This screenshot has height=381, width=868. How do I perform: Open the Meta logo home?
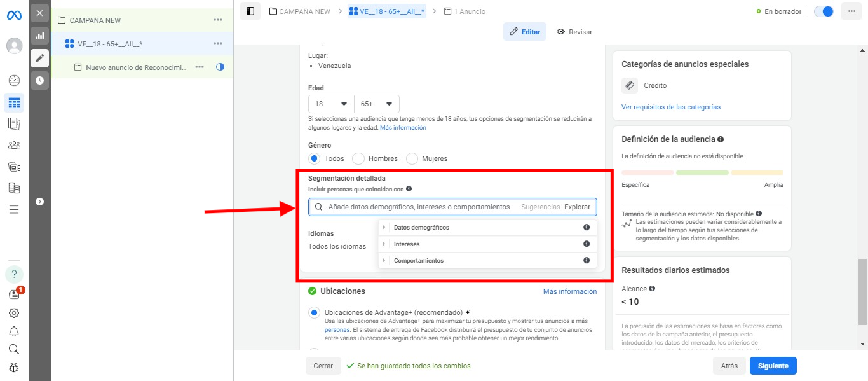[x=14, y=15]
